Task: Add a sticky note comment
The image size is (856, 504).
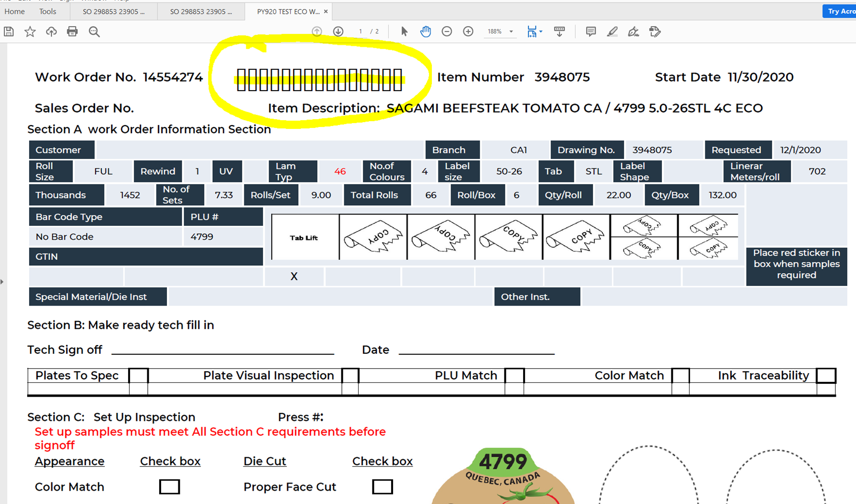Action: [x=591, y=31]
